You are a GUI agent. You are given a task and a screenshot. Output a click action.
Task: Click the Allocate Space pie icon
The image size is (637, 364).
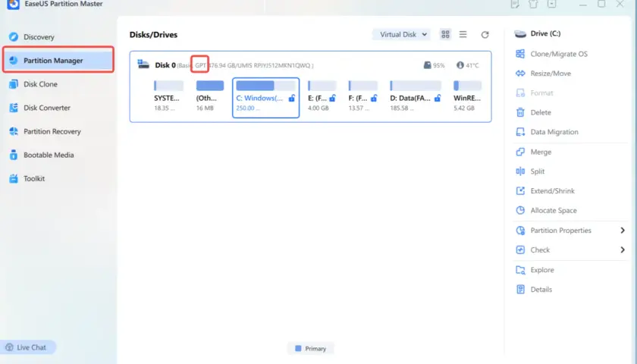(520, 210)
